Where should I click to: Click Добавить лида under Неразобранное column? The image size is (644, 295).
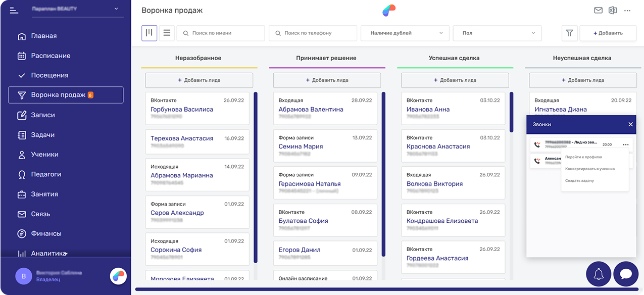tap(199, 80)
